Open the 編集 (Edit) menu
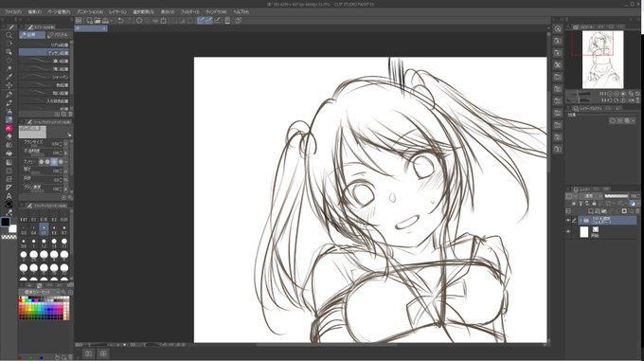Image resolution: width=644 pixels, height=361 pixels. click(34, 12)
